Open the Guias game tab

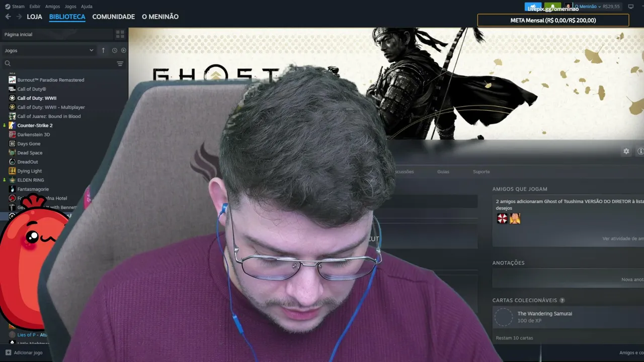(x=443, y=171)
